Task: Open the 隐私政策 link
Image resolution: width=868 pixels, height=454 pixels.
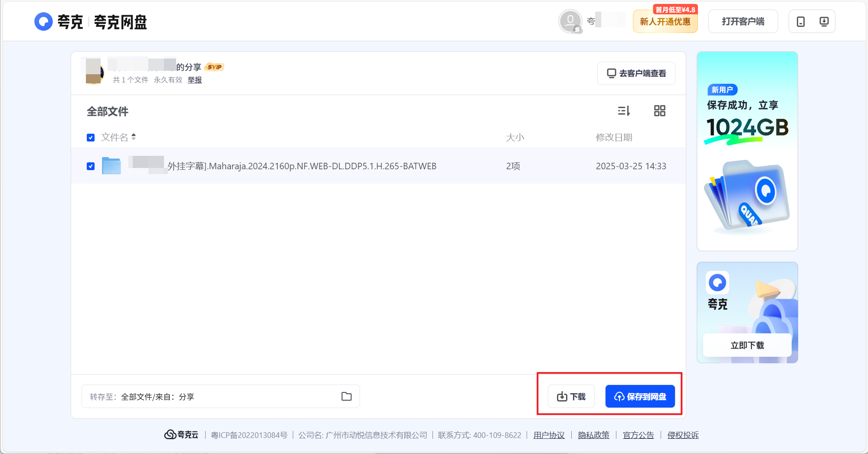Action: click(593, 435)
